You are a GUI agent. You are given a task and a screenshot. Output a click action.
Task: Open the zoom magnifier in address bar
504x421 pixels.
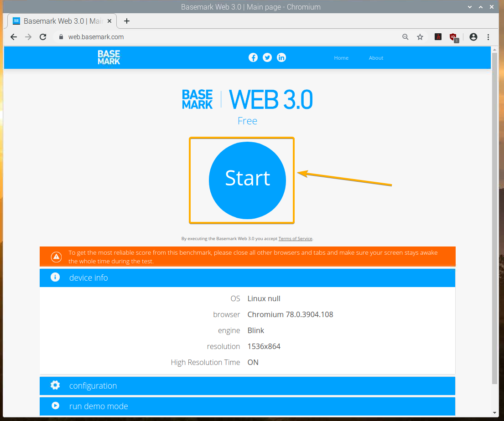[405, 37]
